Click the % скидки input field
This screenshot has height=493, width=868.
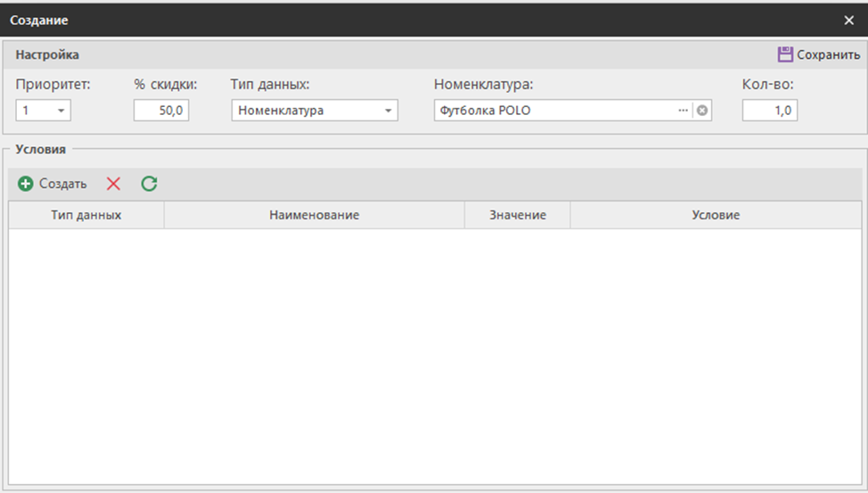click(x=161, y=111)
